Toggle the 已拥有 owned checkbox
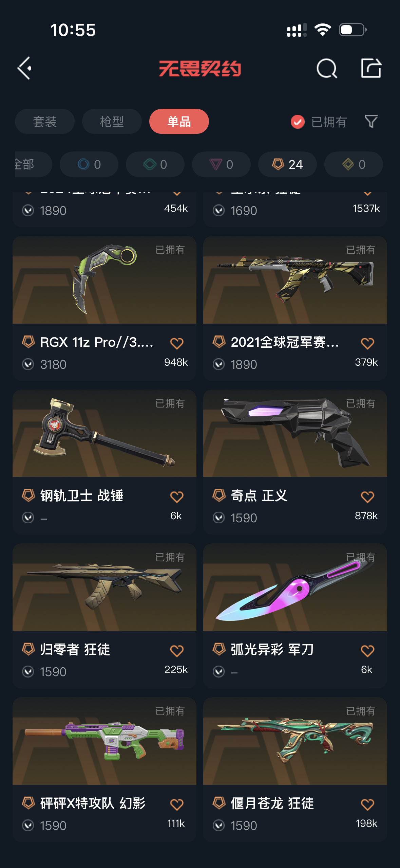Image resolution: width=400 pixels, height=868 pixels. tap(298, 122)
